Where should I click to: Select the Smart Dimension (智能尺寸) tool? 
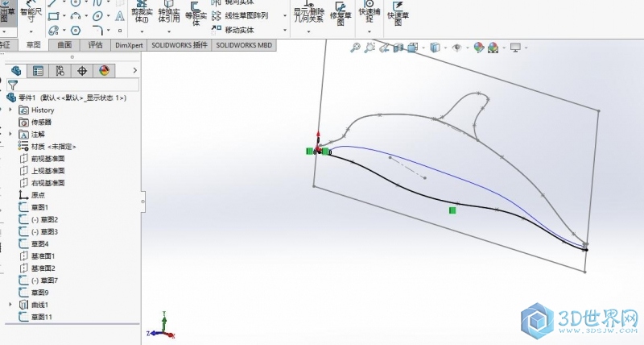click(x=31, y=12)
